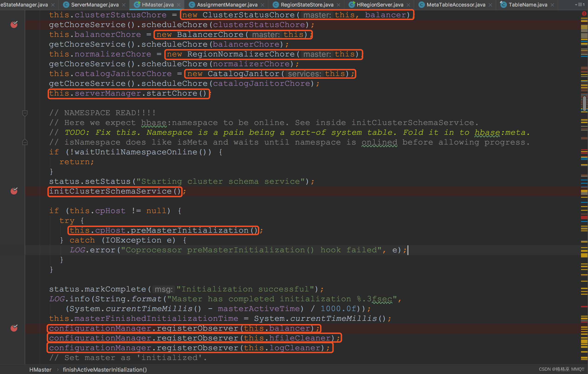
Task: Click the red error indicator icon at top right
Action: click(584, 14)
